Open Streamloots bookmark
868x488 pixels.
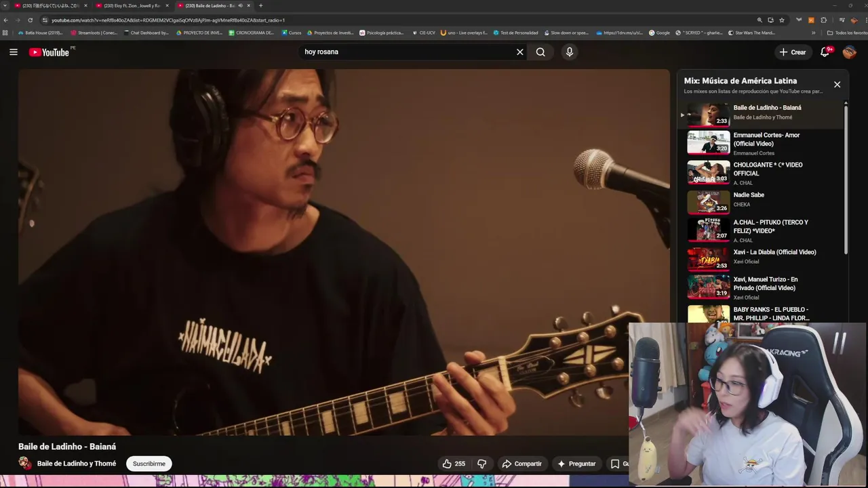(x=94, y=33)
